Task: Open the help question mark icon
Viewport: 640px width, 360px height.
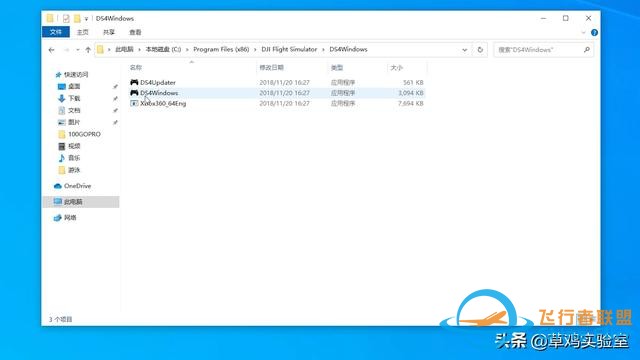Action: point(594,33)
